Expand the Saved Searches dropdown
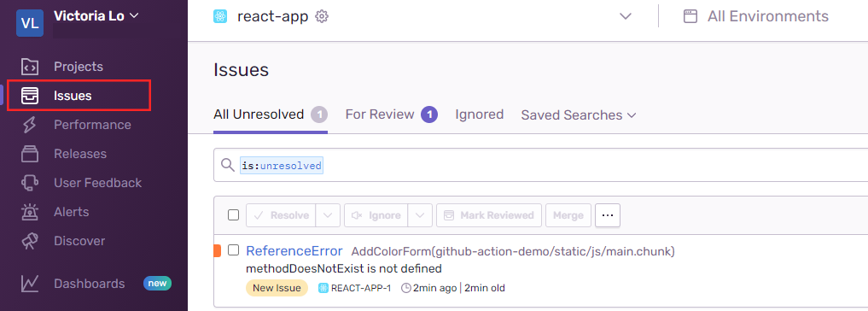Screen dimensions: 868x311 click(579, 115)
